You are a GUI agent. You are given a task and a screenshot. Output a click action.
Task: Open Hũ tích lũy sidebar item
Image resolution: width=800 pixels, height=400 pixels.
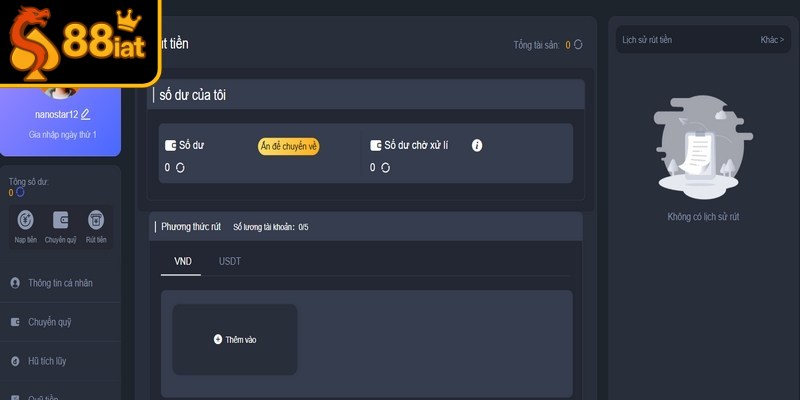coord(47,361)
